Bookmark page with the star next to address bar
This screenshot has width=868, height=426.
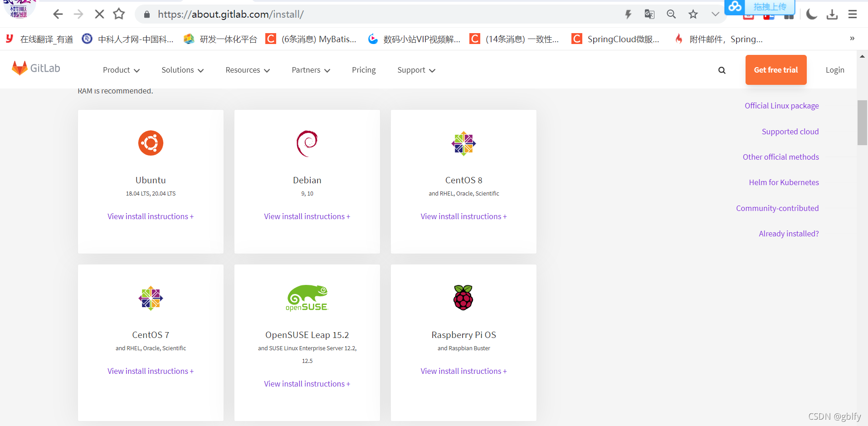click(119, 14)
